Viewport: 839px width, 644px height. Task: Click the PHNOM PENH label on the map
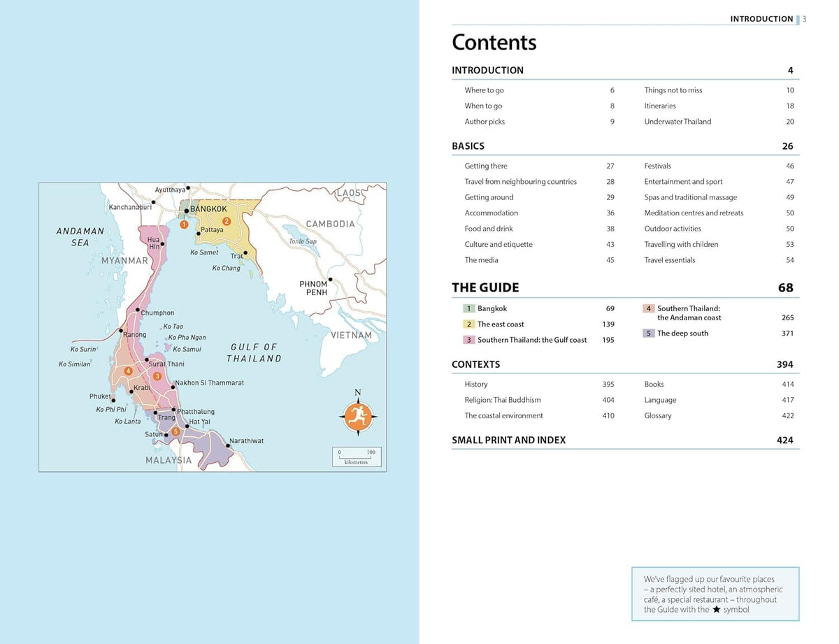click(313, 288)
